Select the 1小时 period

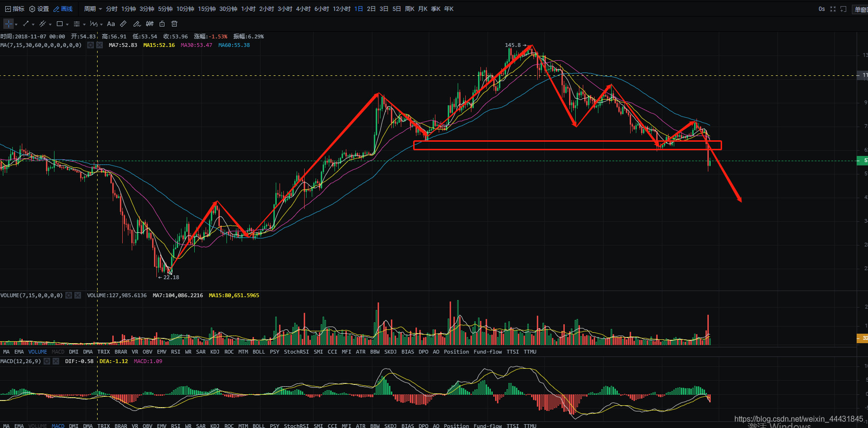pyautogui.click(x=248, y=9)
